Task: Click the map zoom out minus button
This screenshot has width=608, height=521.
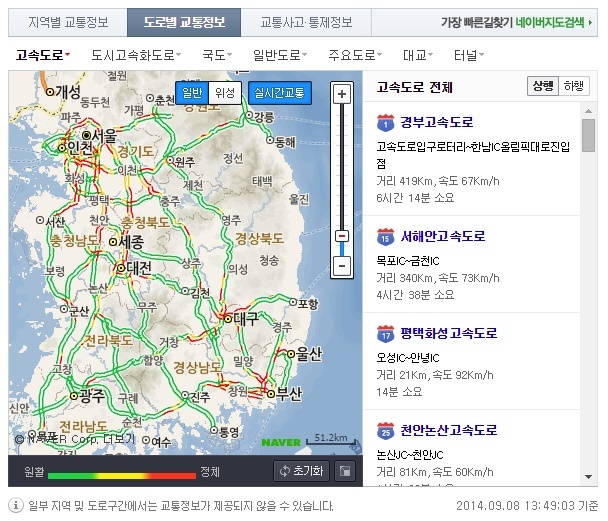Action: [x=342, y=267]
